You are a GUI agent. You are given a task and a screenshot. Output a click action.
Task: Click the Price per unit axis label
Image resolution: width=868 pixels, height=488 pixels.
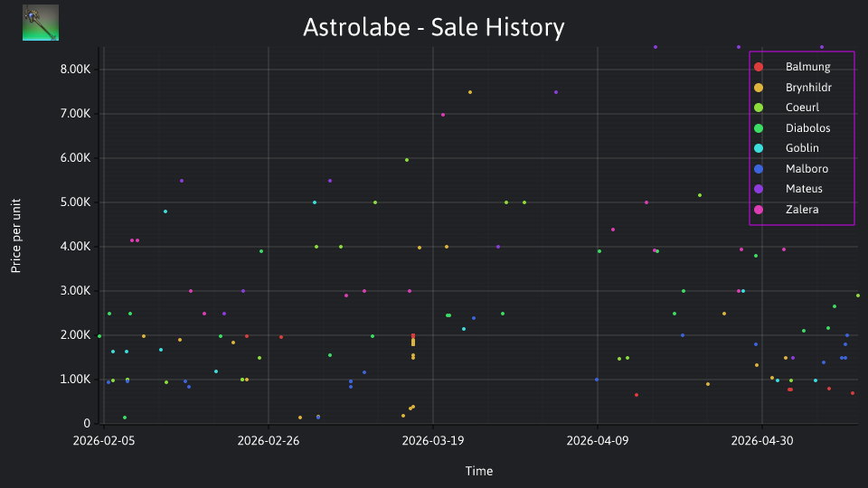coord(16,236)
